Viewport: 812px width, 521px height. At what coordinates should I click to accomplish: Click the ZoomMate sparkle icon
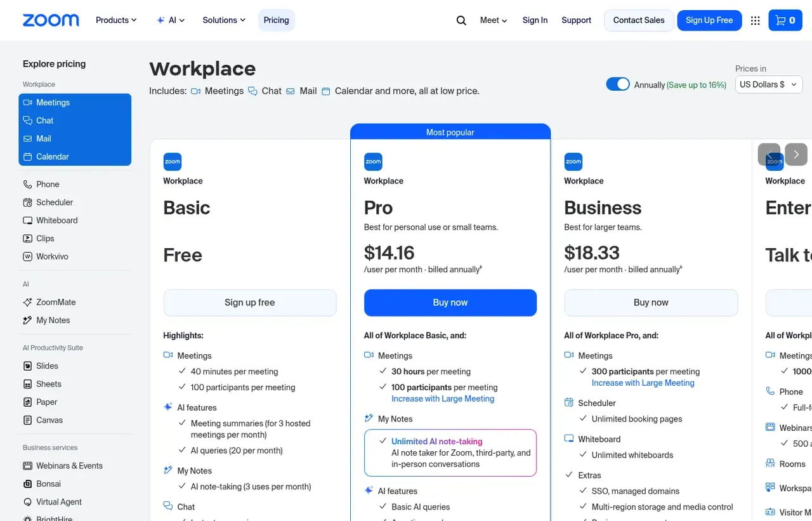tap(27, 302)
